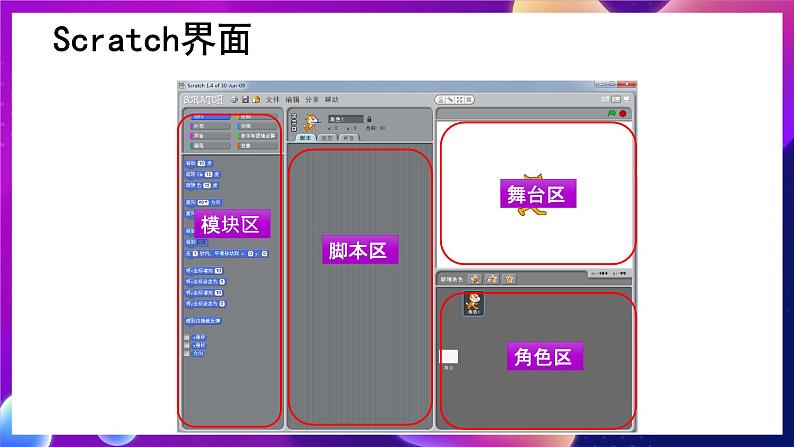
Task: Tick the x坐标 reporter checkbox
Action: coord(186,337)
